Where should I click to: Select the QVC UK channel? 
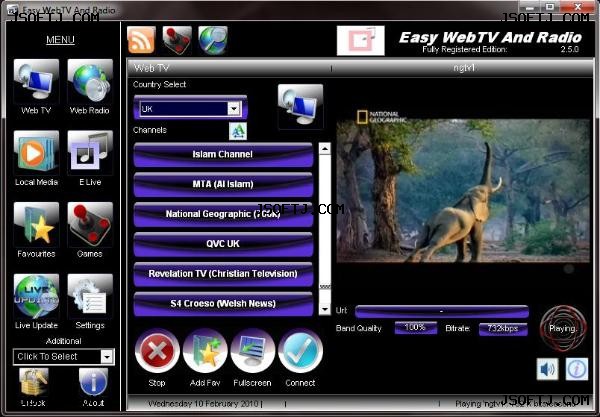pyautogui.click(x=223, y=244)
